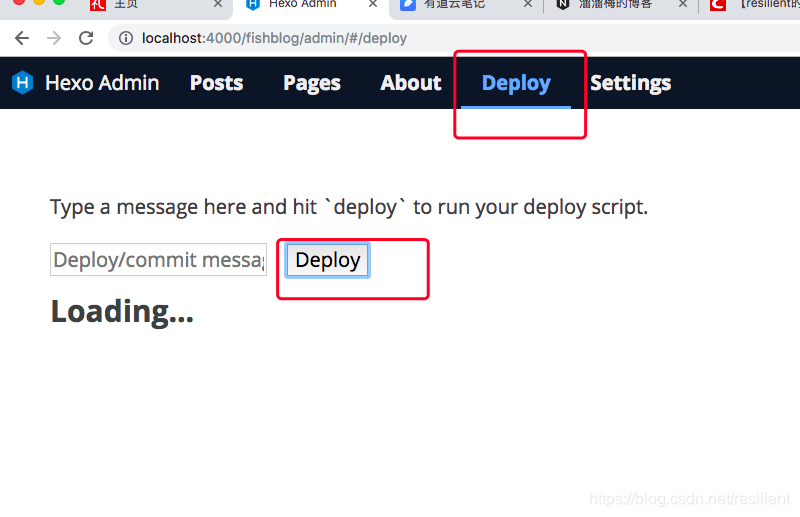Open the Pages section
Screen dimensions: 800x517
[x=312, y=83]
